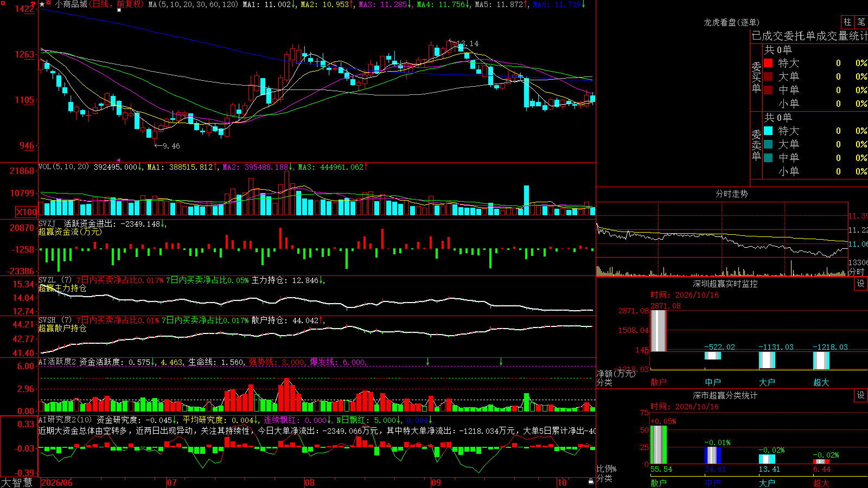
Task: Click the AI活跃度2 indicator label
Action: [58, 362]
